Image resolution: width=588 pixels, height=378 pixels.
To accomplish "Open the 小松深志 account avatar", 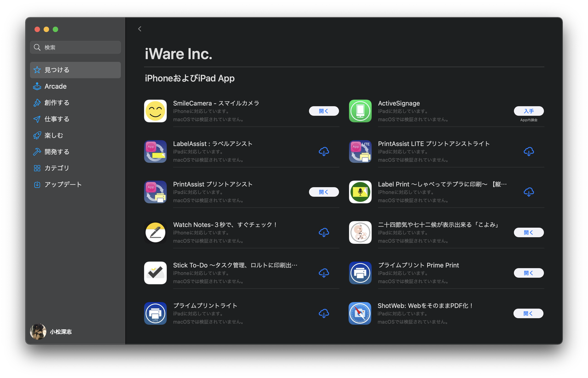I will (38, 332).
